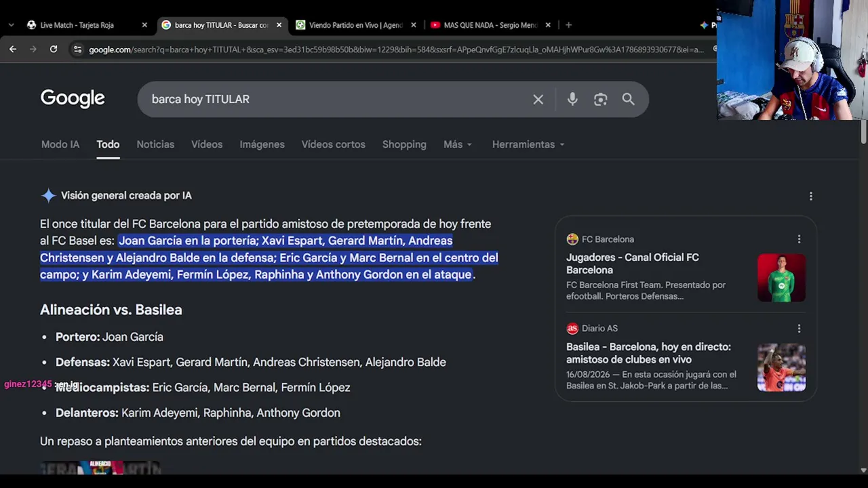Click 'Visión general creada por IA' label
Viewport: 868px width, 488px height.
[x=126, y=196]
